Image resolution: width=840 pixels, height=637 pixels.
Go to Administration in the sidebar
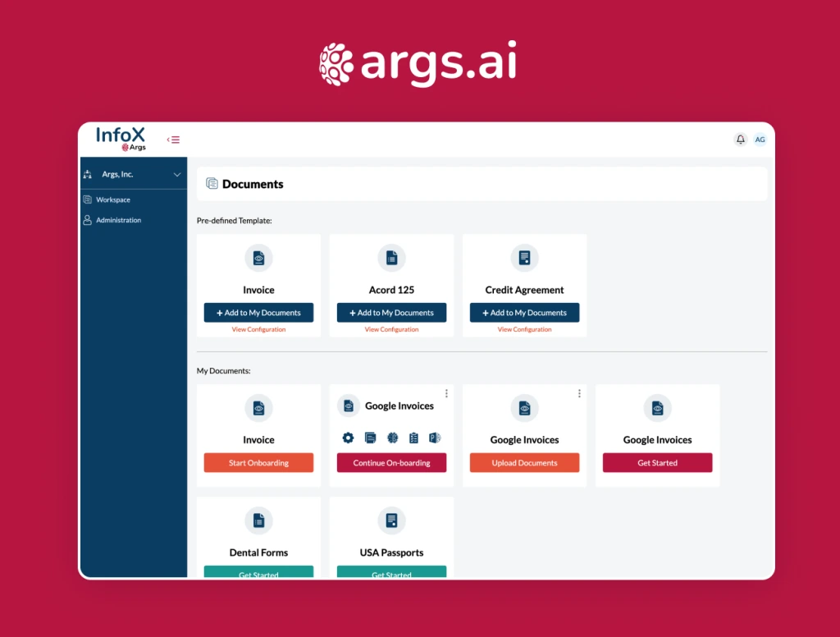pyautogui.click(x=118, y=220)
